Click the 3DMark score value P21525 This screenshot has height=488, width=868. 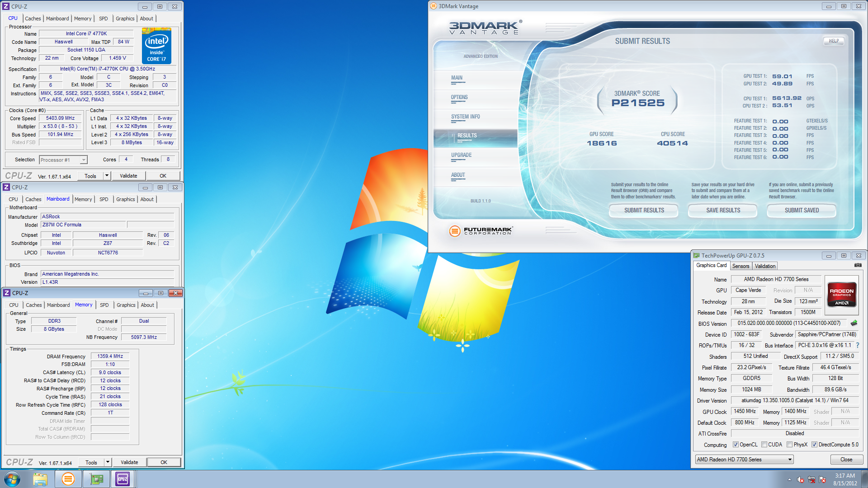638,103
